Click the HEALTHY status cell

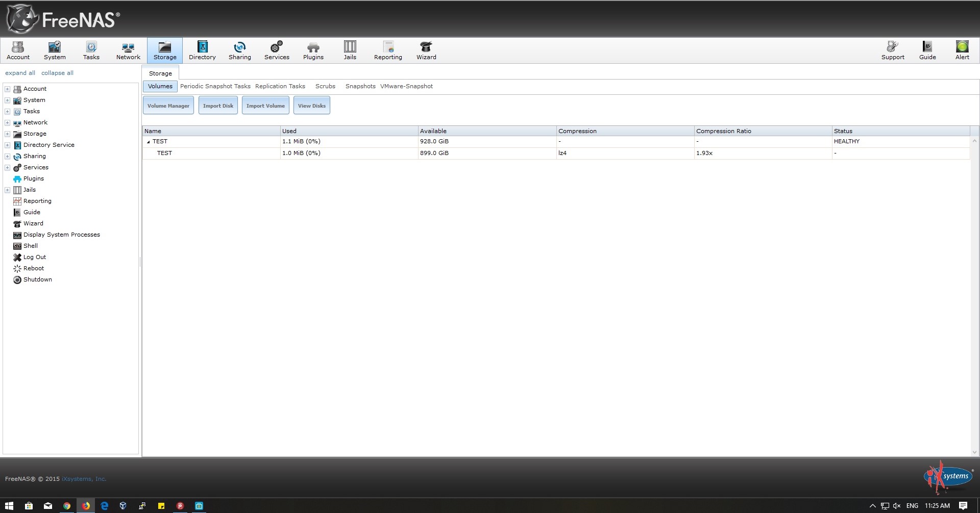click(x=901, y=142)
